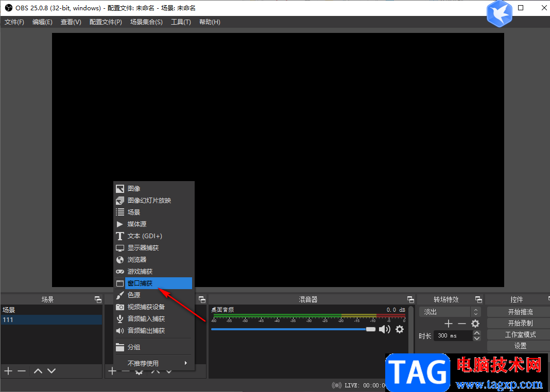Add an 图像 source from the menu
Screen dimensions: 550x392
click(x=153, y=189)
